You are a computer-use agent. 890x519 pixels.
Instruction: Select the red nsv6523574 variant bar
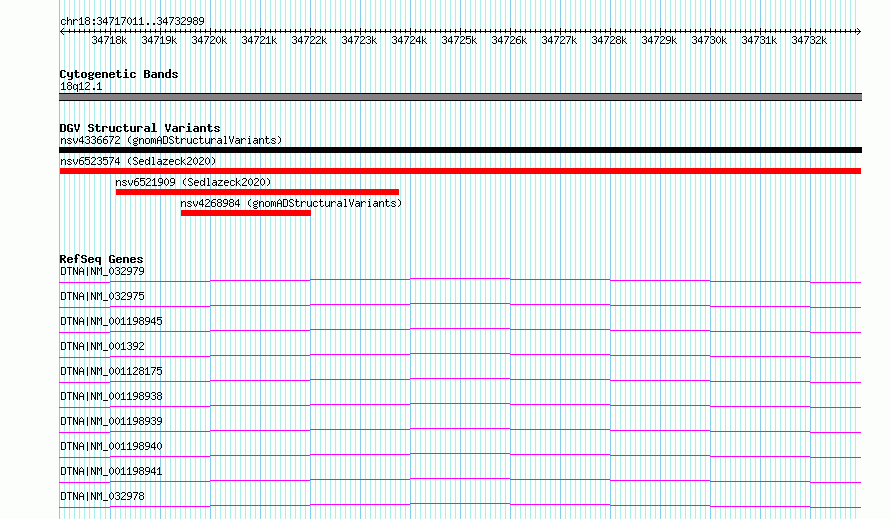(460, 171)
